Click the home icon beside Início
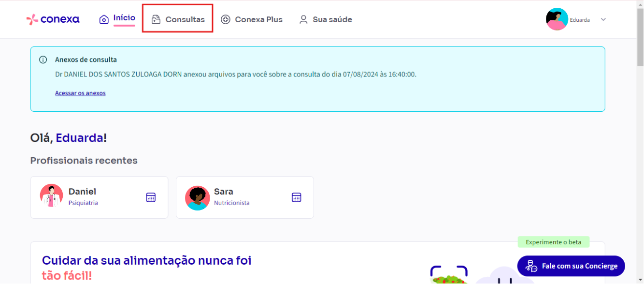Screen dimensions: 644x284 point(104,19)
